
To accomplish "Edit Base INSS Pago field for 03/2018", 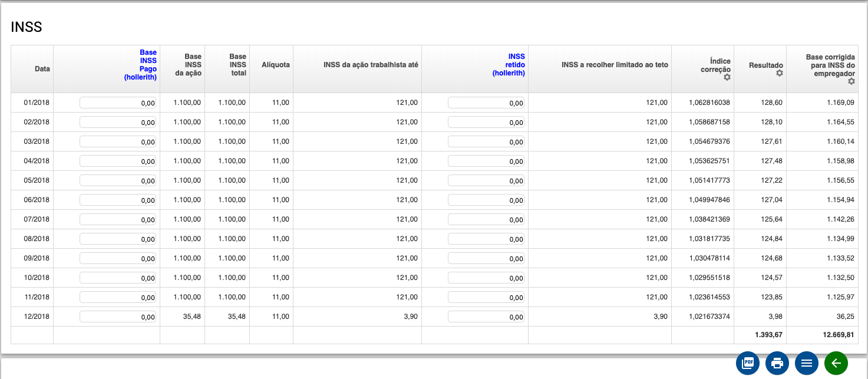I will pyautogui.click(x=118, y=141).
